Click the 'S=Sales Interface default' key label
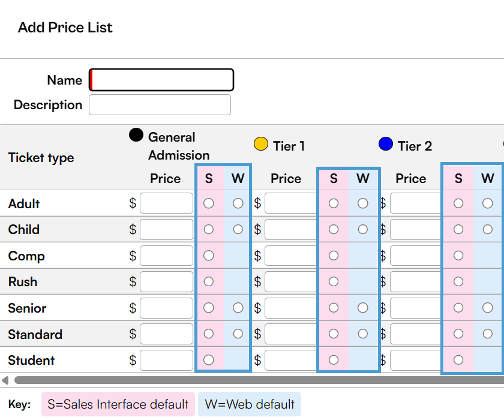Screen dimensions: 504x420 click(118, 404)
